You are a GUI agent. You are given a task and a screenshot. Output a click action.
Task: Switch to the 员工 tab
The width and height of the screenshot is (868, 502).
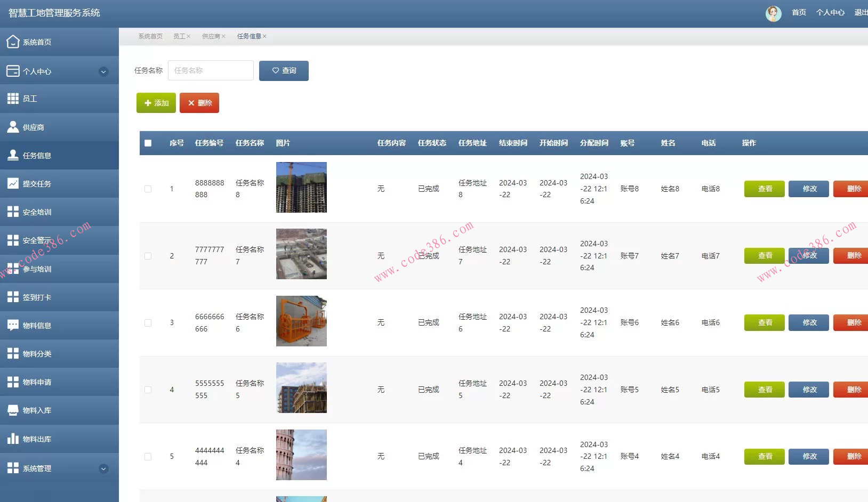pos(179,36)
